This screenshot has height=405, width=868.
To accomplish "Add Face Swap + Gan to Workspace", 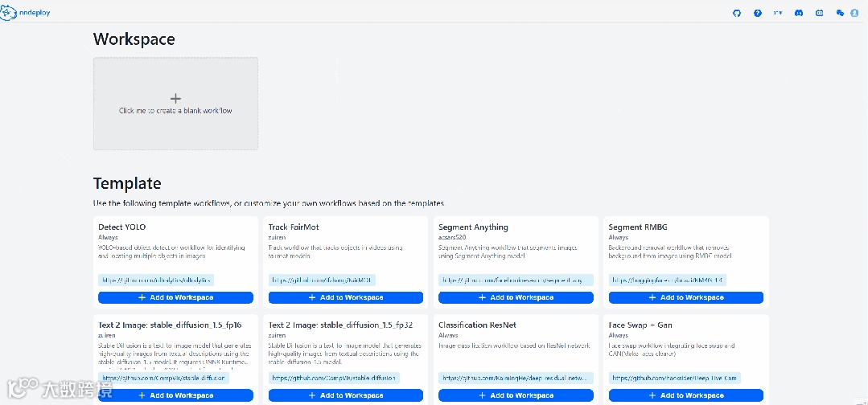I will point(686,395).
